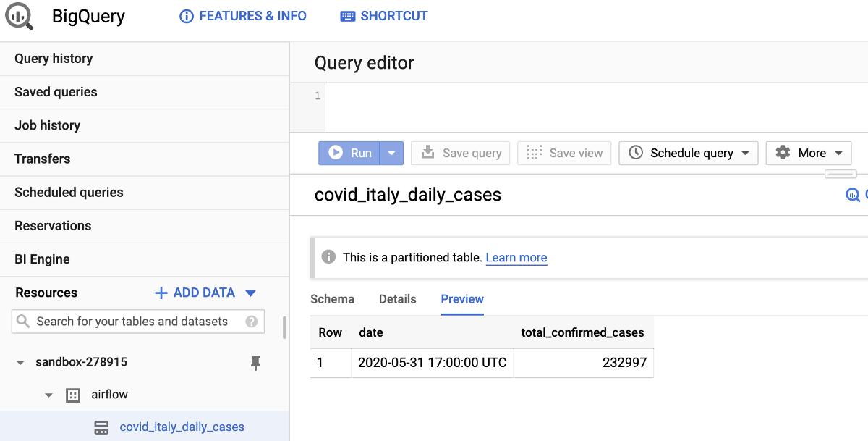Click the BigQuery logo icon
This screenshot has width=868, height=441.
(x=18, y=15)
